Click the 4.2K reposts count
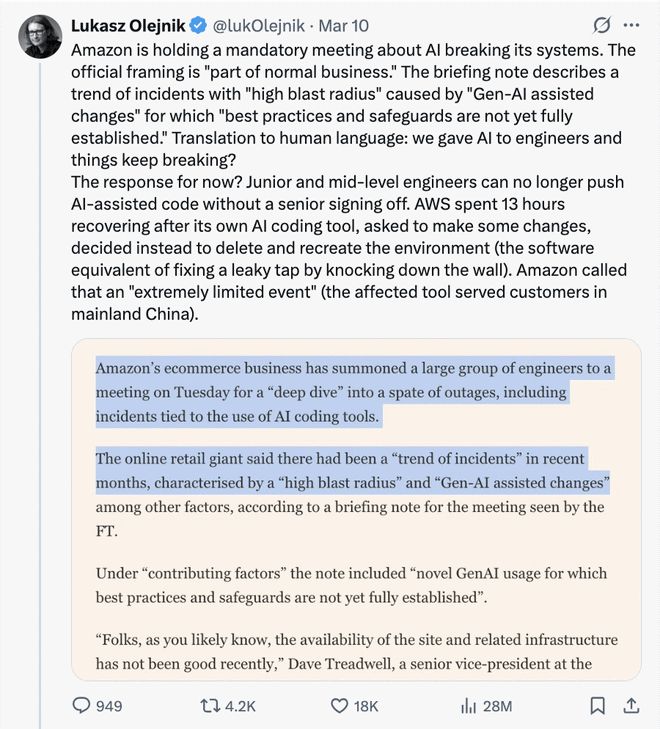The height and width of the screenshot is (729, 660). (x=241, y=706)
